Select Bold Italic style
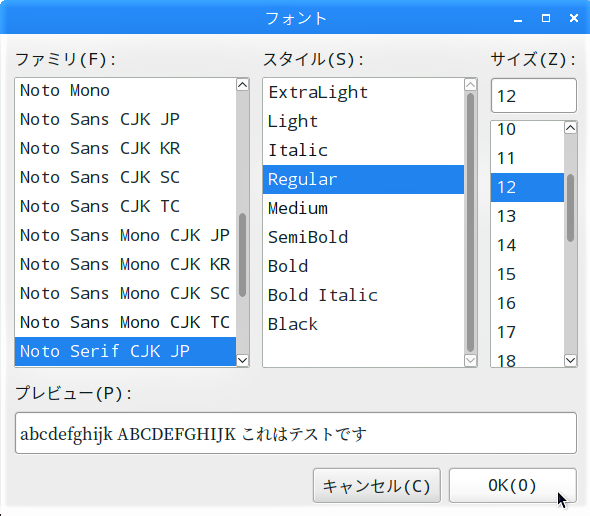The height and width of the screenshot is (516, 590). tap(363, 295)
